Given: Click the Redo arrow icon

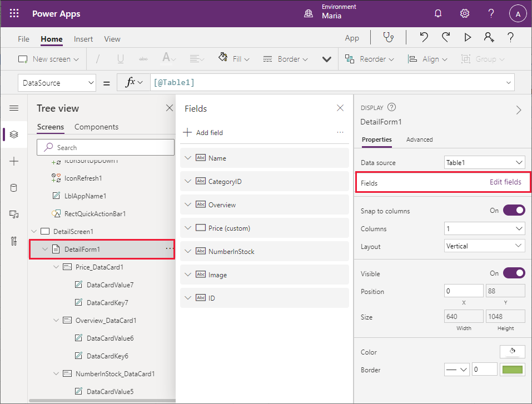Looking at the screenshot, I should click(445, 37).
